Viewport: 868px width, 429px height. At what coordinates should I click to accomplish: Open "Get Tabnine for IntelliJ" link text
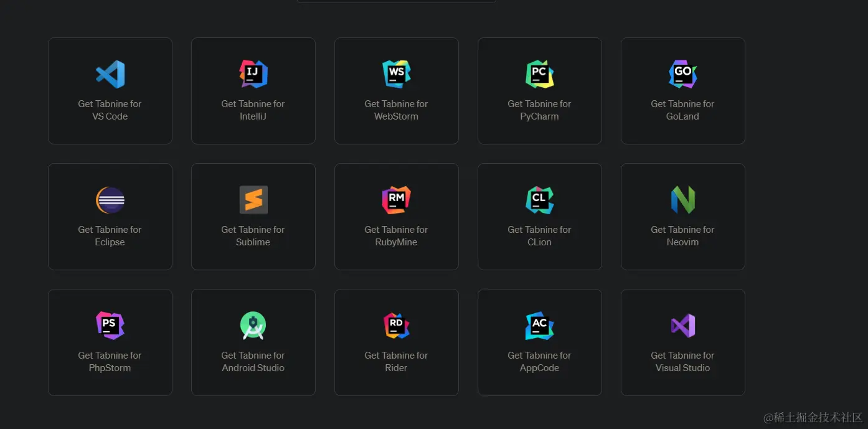click(253, 110)
